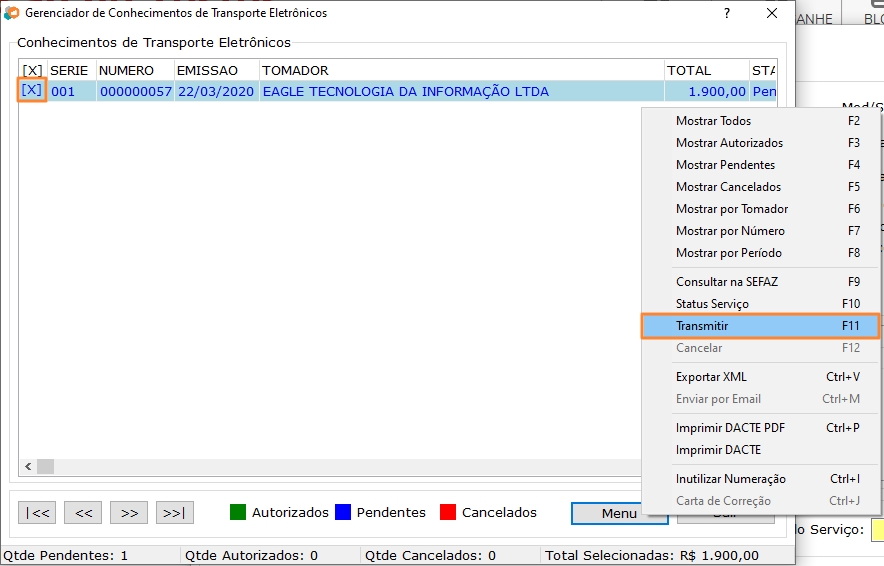This screenshot has height=566, width=884.
Task: Choose Mostrar Todos in the menu
Action: tap(713, 121)
